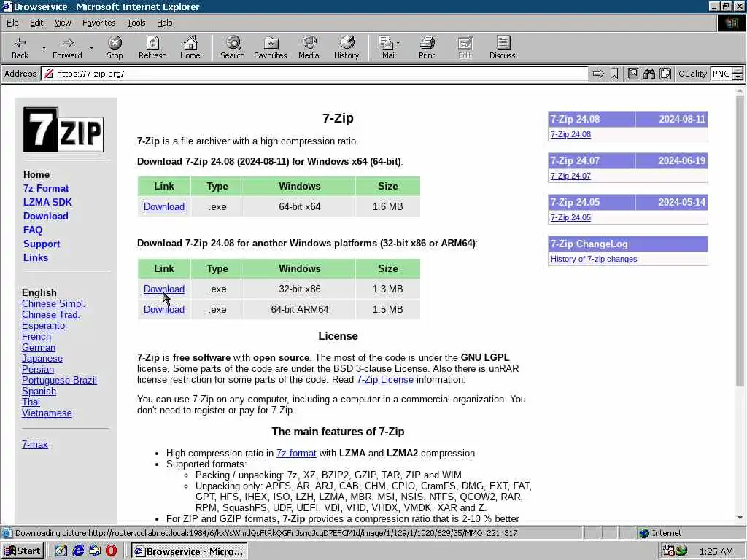This screenshot has height=560, width=747.
Task: Click the vertical scrollbar down arrow
Action: (x=740, y=518)
